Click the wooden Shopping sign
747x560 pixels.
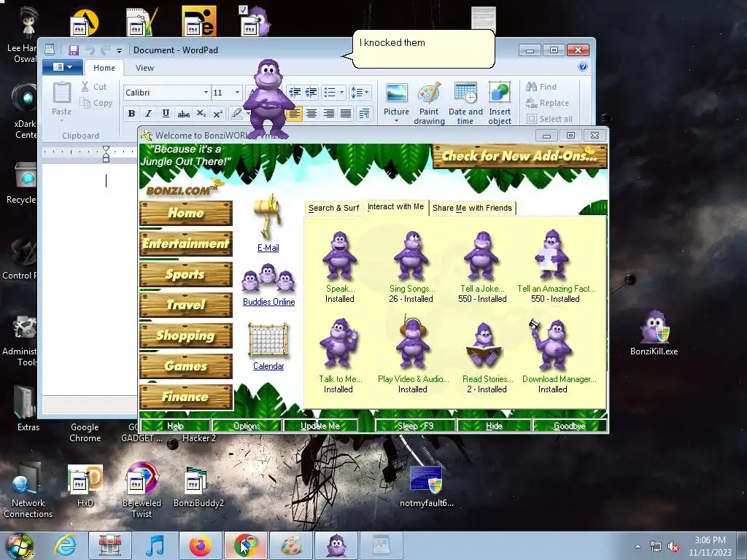[x=186, y=335]
